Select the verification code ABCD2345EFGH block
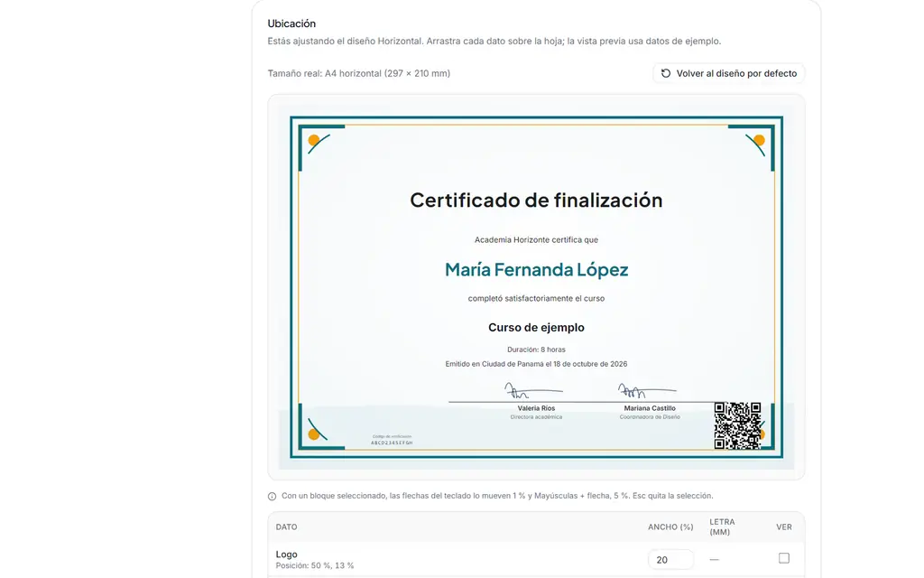 392,440
